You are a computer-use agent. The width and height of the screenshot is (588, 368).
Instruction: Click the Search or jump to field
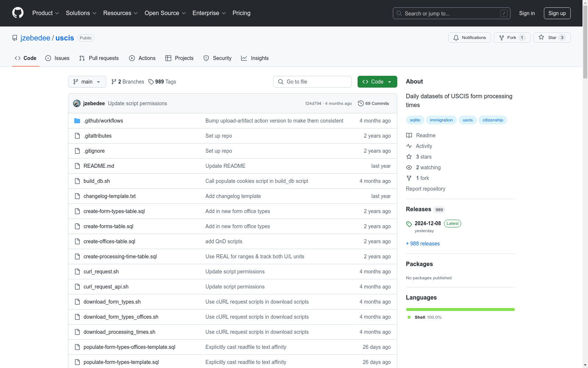pyautogui.click(x=452, y=13)
